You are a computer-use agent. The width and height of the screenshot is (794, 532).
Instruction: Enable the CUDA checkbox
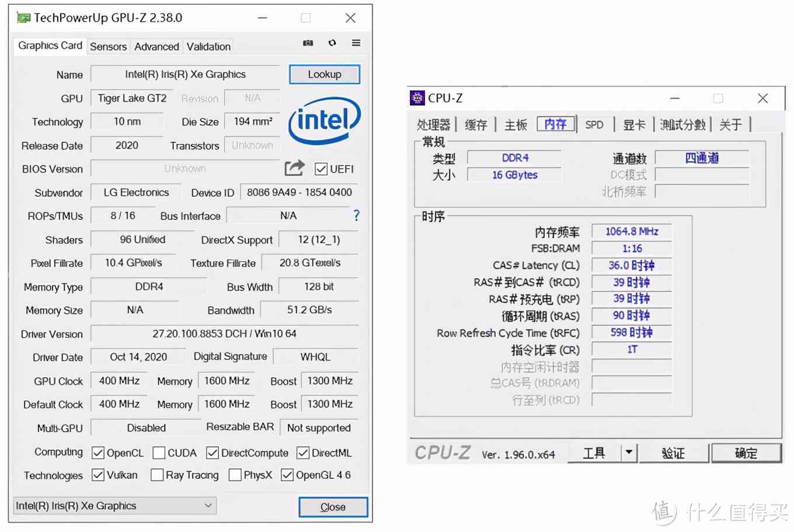tap(158, 453)
